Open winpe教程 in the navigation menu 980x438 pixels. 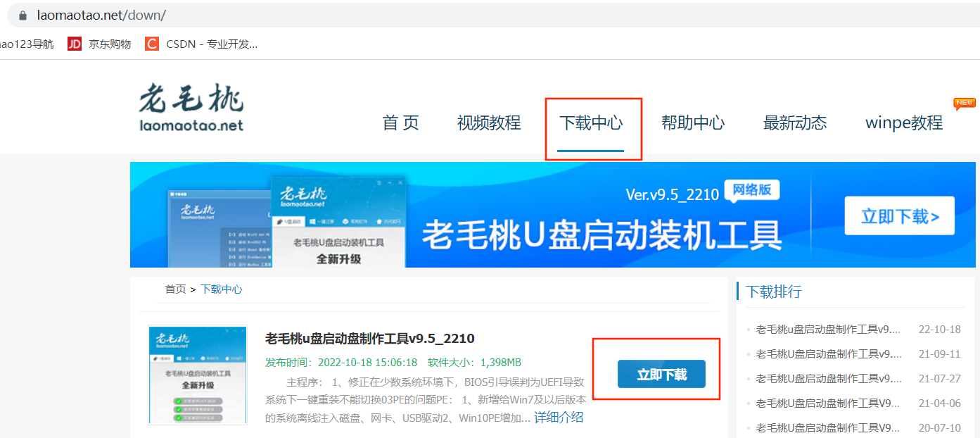click(x=904, y=123)
